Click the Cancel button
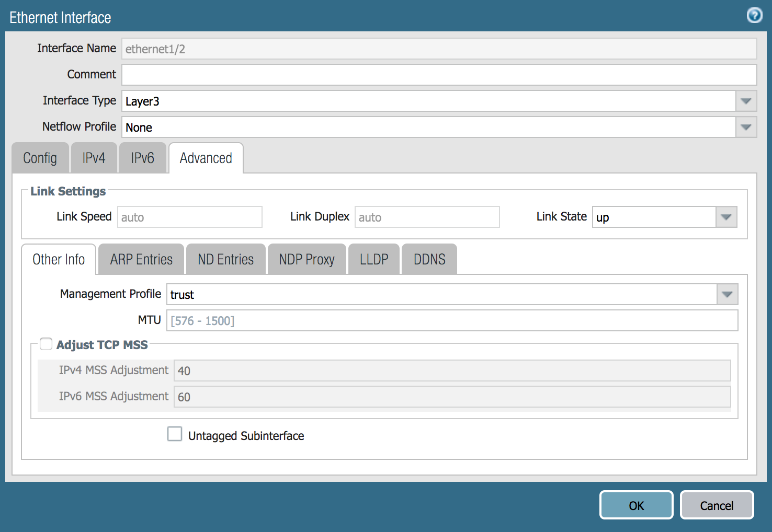 [717, 505]
